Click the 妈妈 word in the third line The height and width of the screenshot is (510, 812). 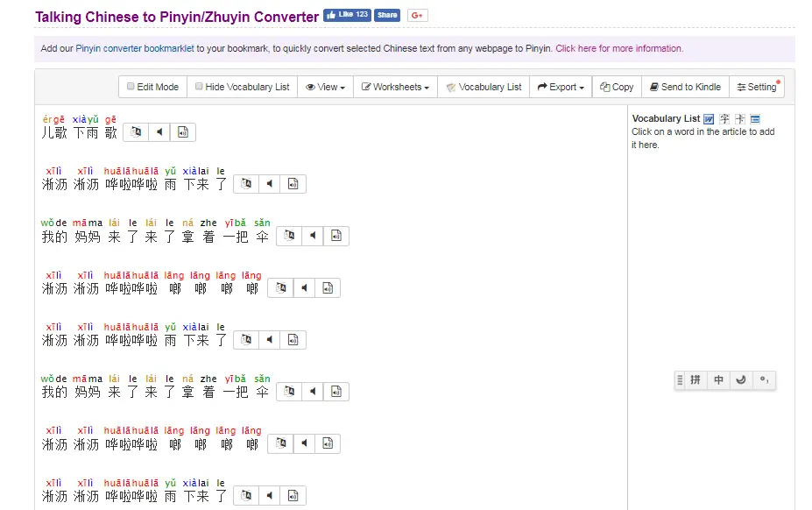click(88, 237)
